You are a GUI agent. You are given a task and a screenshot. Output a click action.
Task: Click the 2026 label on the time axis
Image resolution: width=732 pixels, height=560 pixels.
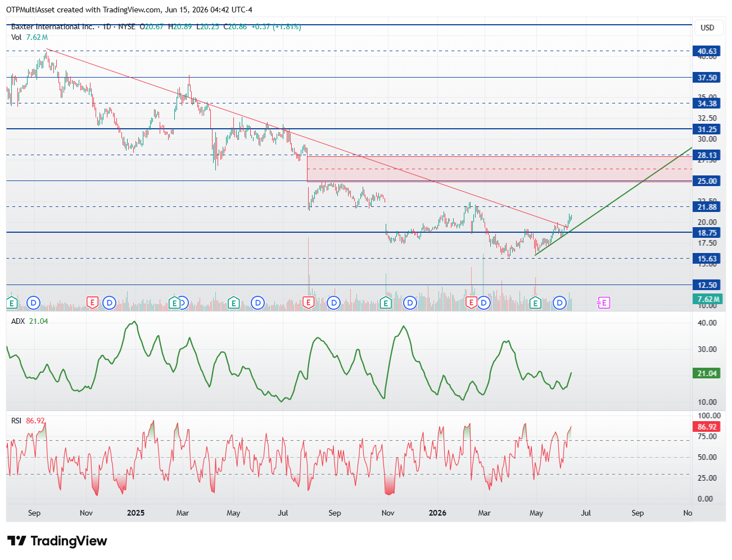pyautogui.click(x=437, y=513)
